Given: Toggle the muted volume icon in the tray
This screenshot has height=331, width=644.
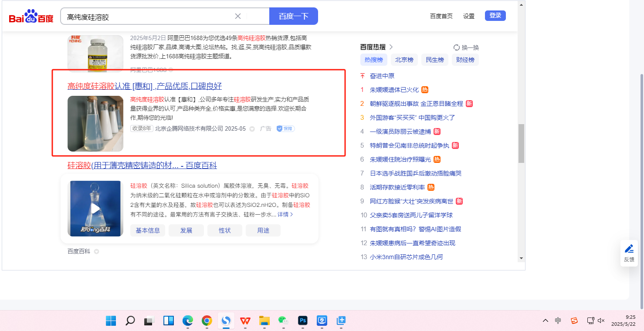Looking at the screenshot, I should coord(601,321).
